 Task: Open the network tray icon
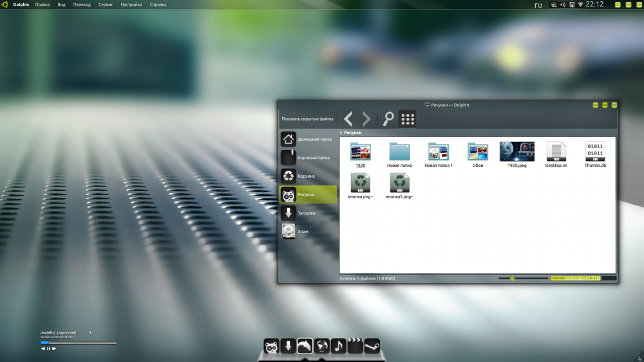click(x=554, y=5)
